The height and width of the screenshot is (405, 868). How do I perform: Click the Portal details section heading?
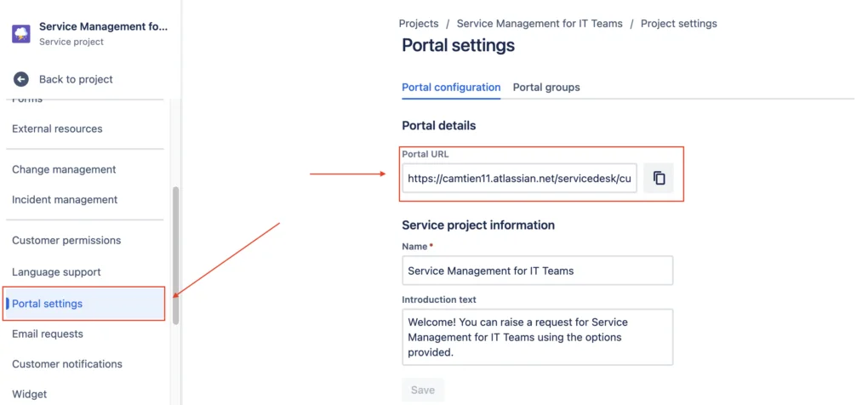tap(439, 126)
